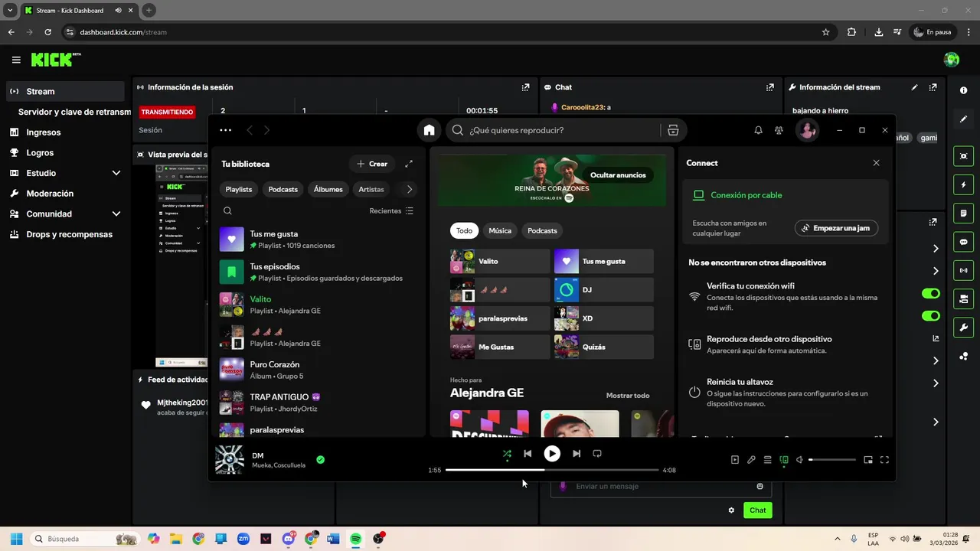Go to Spotify Home via house icon
The width and height of the screenshot is (980, 551).
(429, 130)
